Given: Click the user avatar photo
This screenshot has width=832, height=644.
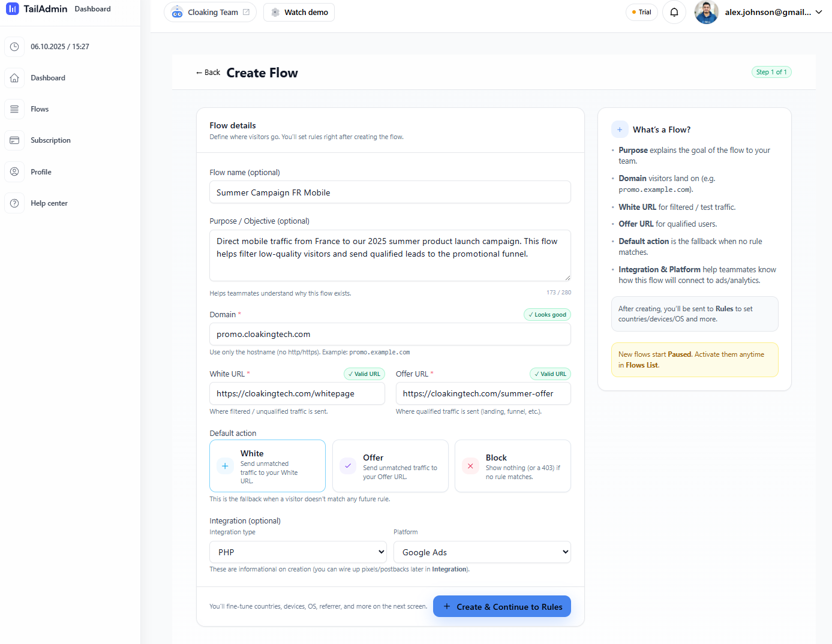Looking at the screenshot, I should [x=706, y=12].
